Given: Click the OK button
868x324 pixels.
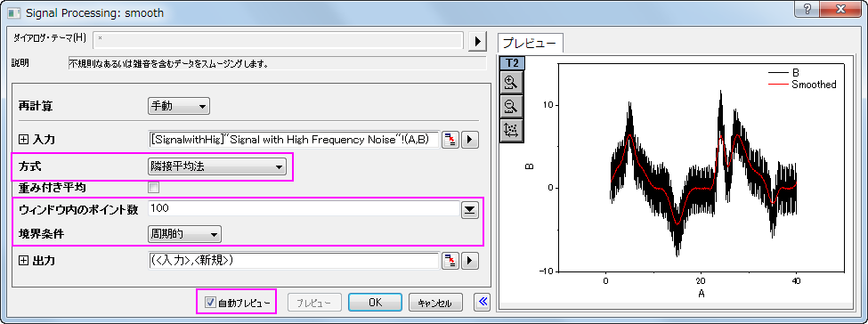Looking at the screenshot, I should coord(375,303).
